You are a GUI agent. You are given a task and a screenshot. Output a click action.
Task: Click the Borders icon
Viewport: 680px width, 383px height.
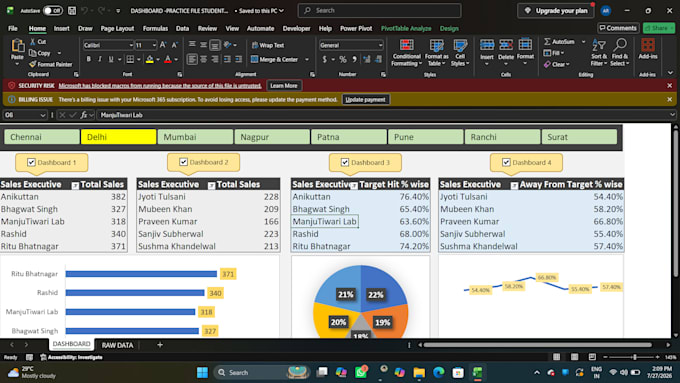point(130,59)
